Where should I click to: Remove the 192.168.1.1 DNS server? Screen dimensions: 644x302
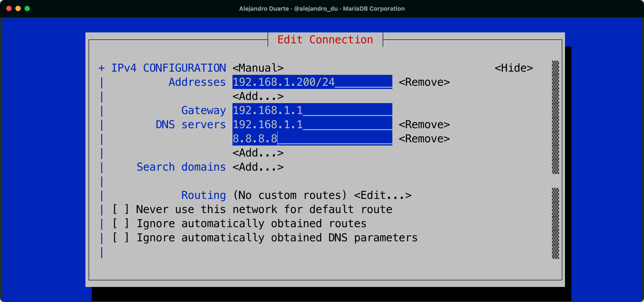424,124
